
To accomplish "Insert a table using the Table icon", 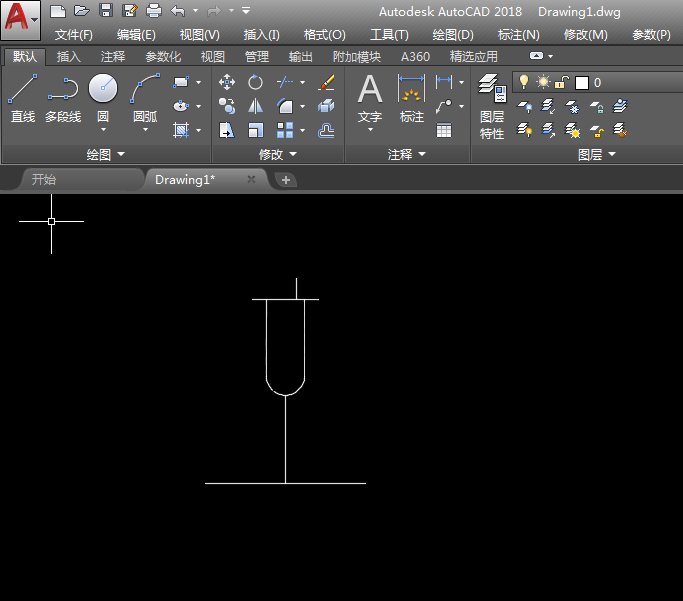I will (444, 130).
